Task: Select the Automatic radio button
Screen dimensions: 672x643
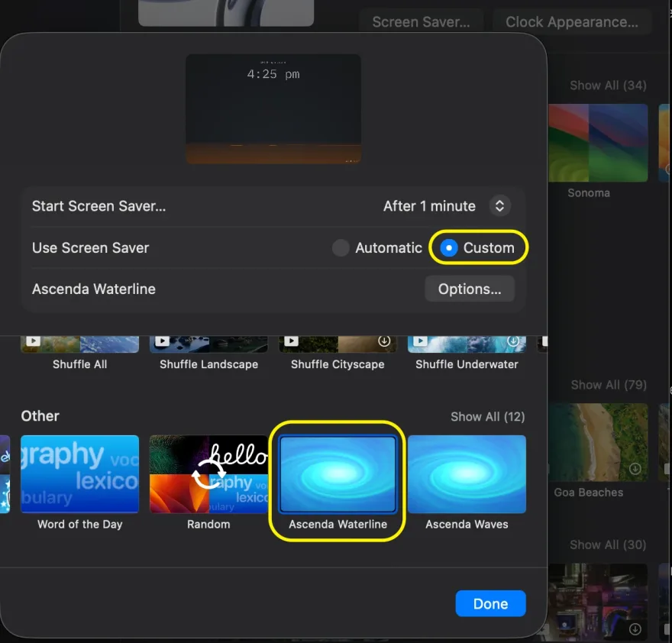Action: 341,247
